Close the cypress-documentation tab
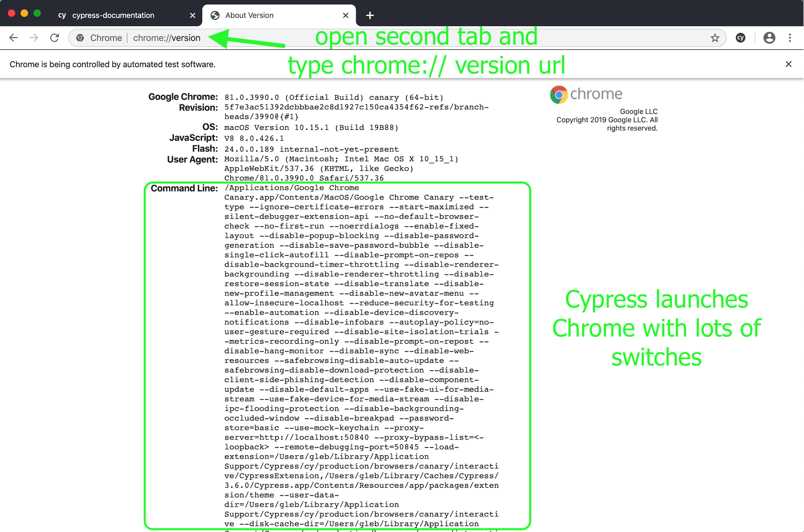Image resolution: width=804 pixels, height=532 pixels. coord(193,15)
